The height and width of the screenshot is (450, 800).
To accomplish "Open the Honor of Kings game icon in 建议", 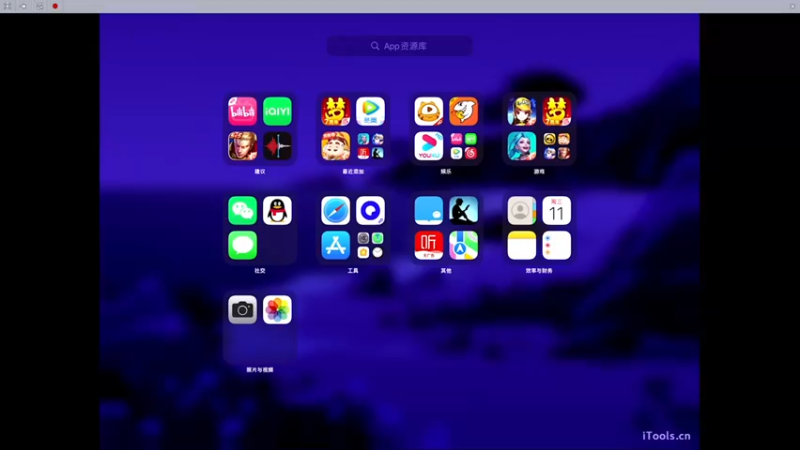I will tap(242, 146).
